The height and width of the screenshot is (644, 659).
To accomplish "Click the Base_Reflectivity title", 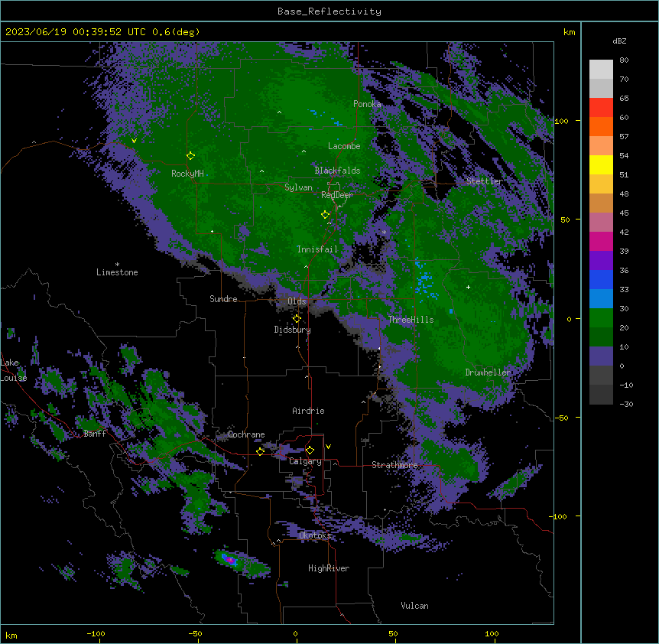I will pos(329,11).
